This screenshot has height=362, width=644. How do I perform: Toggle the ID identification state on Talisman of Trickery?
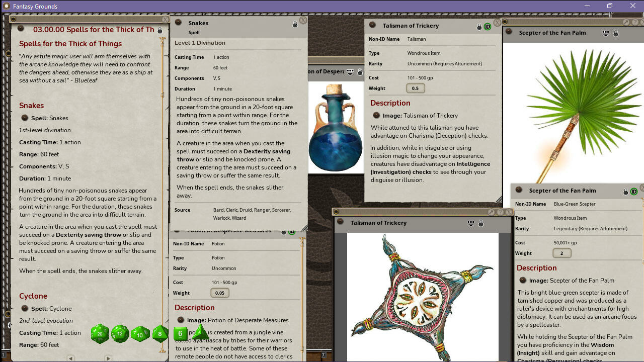pos(487,26)
